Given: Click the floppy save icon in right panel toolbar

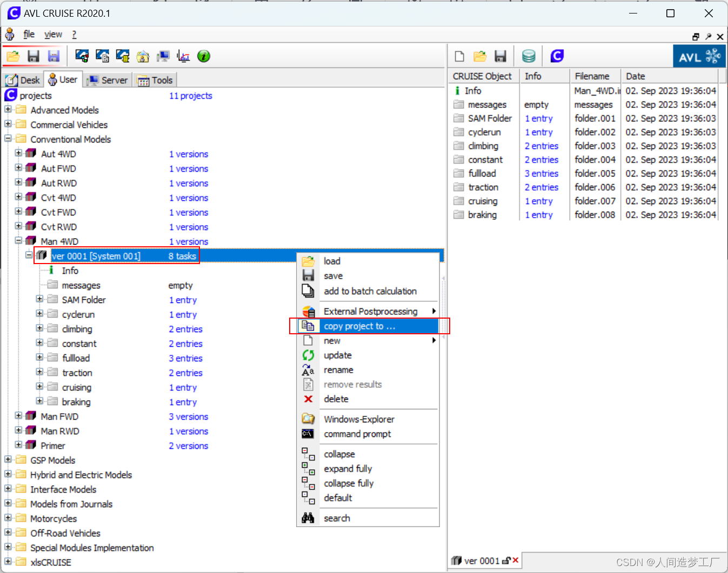Looking at the screenshot, I should (500, 56).
